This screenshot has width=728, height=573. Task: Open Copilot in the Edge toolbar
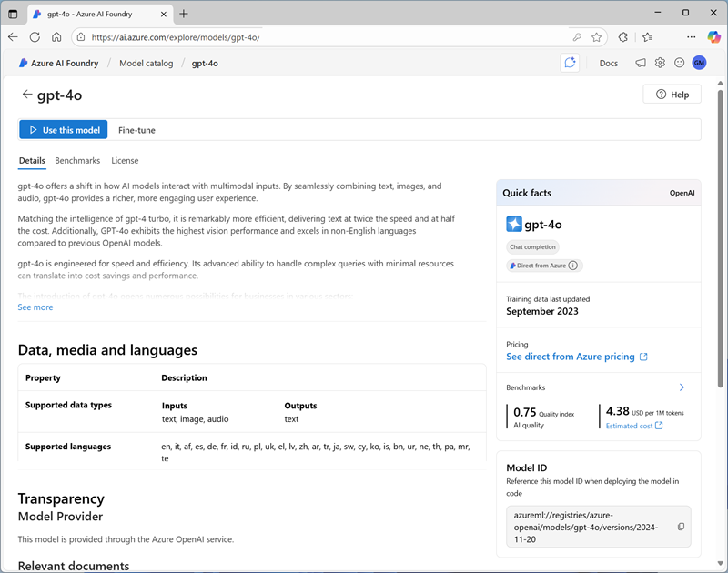(x=714, y=37)
